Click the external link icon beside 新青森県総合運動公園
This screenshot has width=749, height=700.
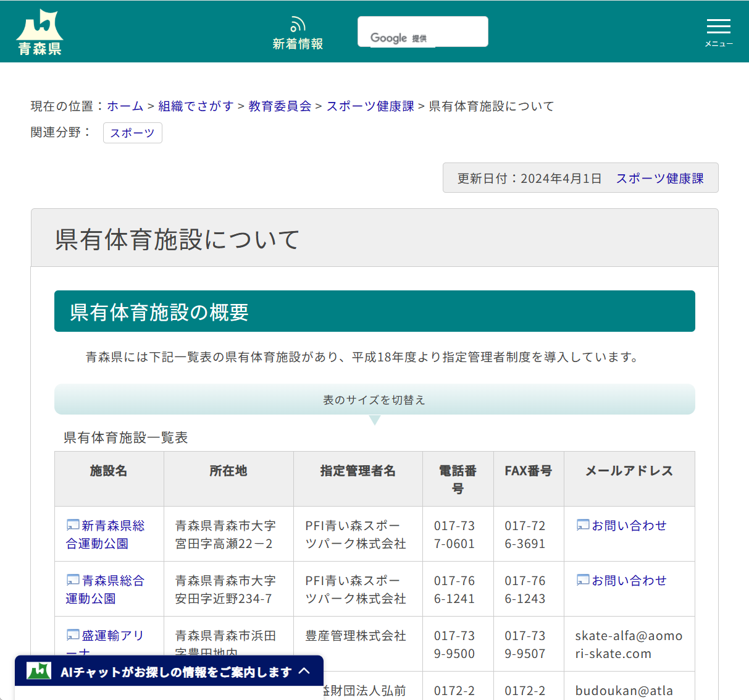72,525
